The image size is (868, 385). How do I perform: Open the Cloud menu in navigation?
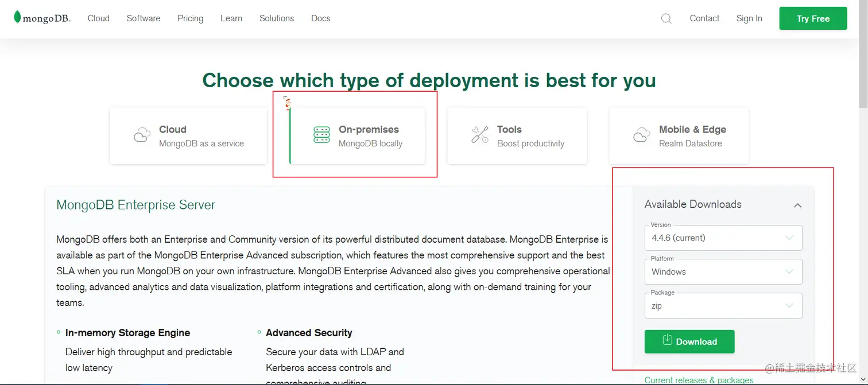coord(98,18)
